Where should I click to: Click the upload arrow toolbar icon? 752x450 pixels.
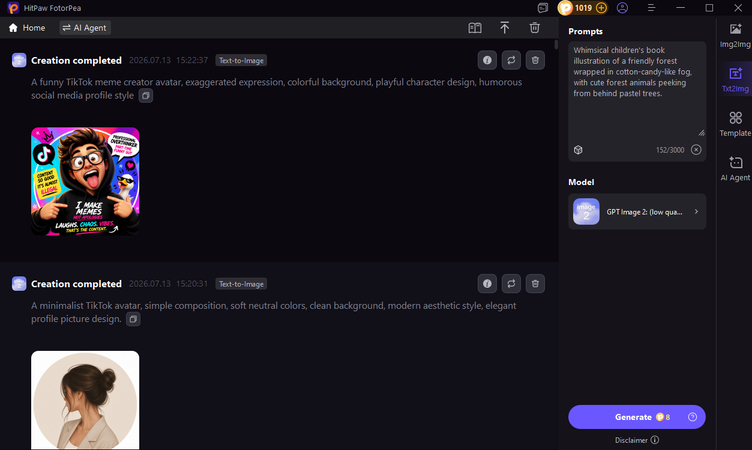[505, 28]
